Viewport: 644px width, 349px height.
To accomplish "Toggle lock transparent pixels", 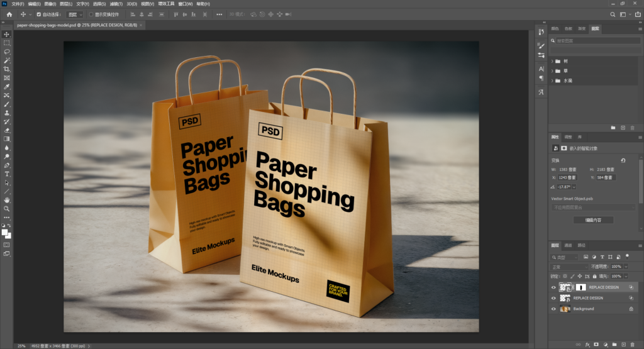I will pyautogui.click(x=565, y=276).
